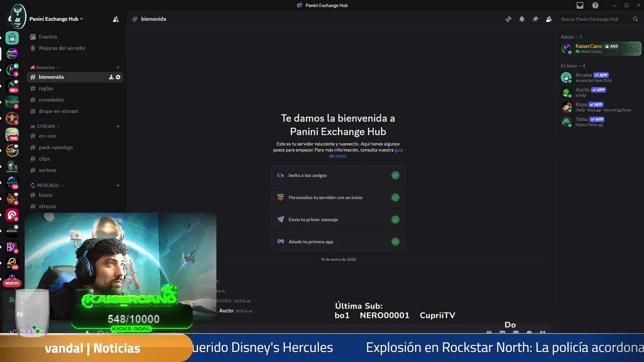Open the inbox icon in title bar
644x362 pixels.
click(580, 6)
